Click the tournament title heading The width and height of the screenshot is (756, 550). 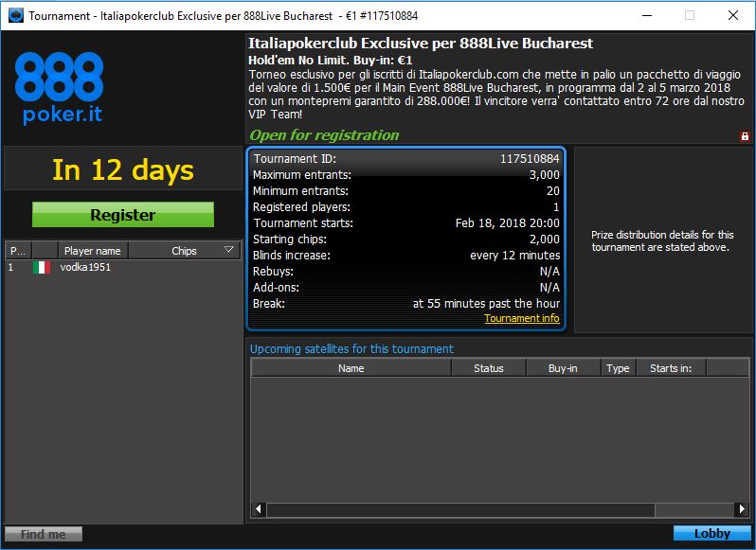click(421, 44)
